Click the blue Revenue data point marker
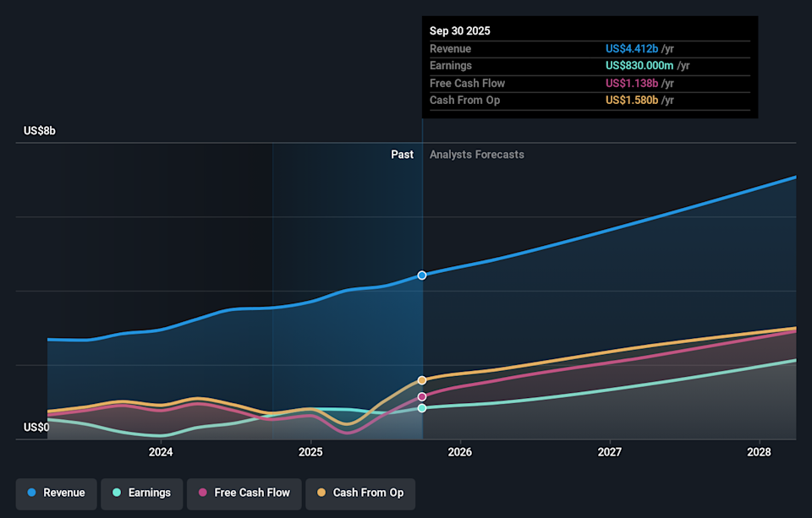Image resolution: width=812 pixels, height=518 pixels. [422, 275]
